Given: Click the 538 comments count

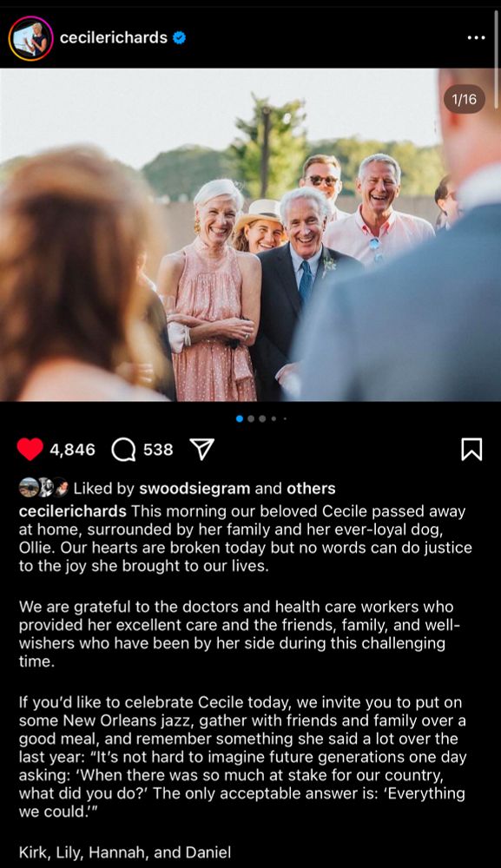Looking at the screenshot, I should point(158,450).
